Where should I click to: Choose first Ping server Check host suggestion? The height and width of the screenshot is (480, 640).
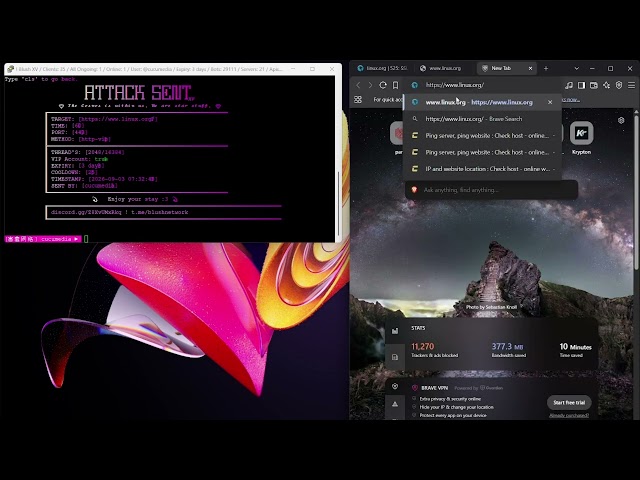[x=482, y=136]
